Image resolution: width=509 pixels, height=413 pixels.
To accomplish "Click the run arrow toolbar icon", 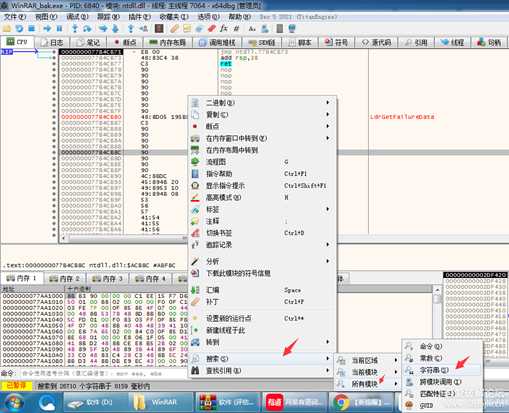I will [47, 29].
